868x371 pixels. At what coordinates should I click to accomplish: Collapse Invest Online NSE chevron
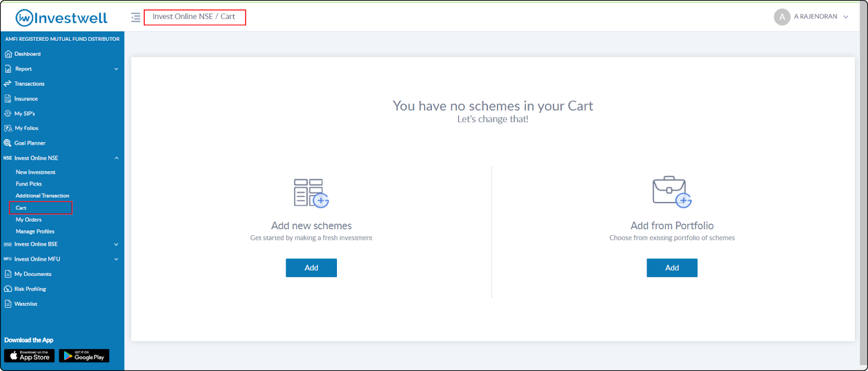116,158
